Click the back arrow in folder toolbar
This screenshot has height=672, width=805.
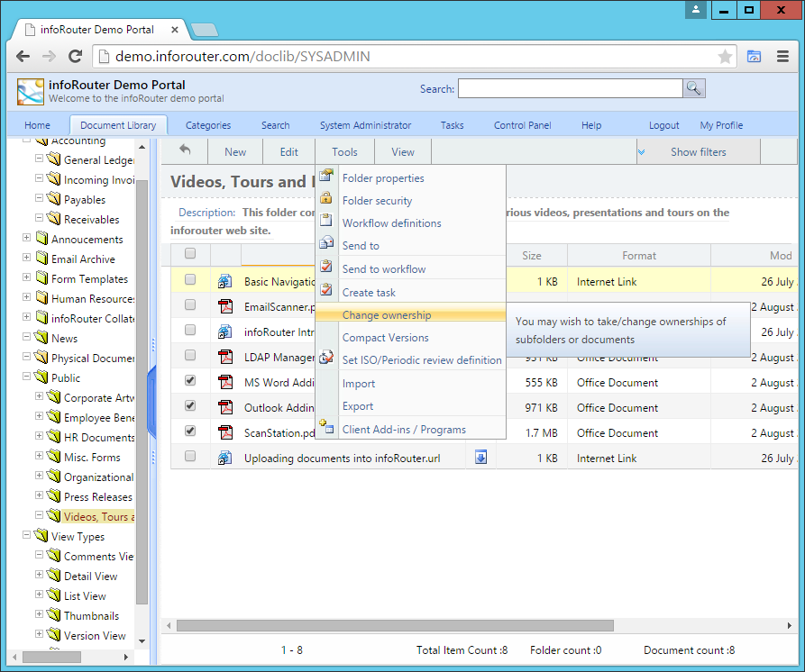(x=185, y=150)
